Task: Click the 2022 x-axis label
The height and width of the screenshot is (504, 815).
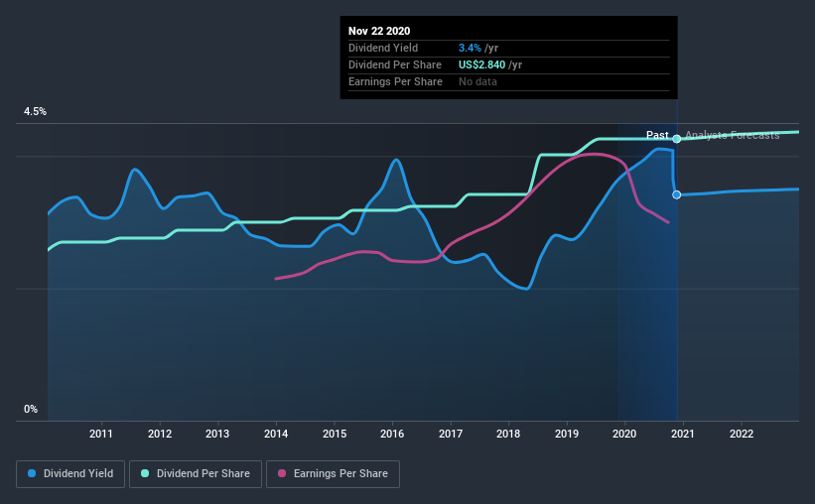Action: [x=742, y=434]
